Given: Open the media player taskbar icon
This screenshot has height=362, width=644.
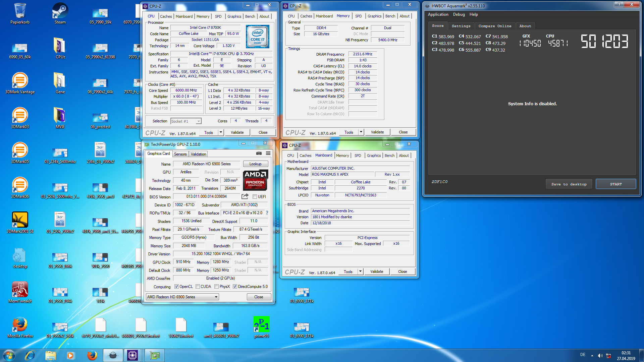Looking at the screenshot, I should coord(70,355).
